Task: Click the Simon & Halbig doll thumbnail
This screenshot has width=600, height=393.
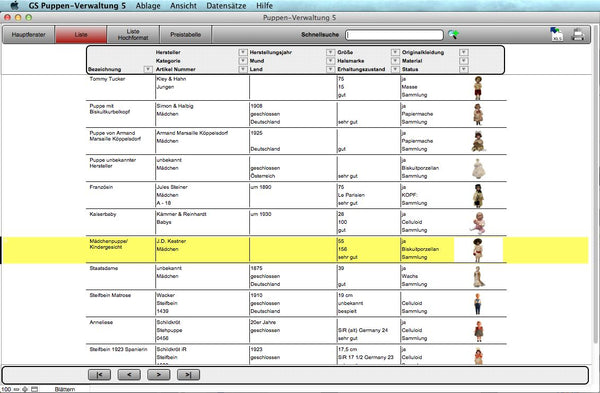Action: [478, 114]
